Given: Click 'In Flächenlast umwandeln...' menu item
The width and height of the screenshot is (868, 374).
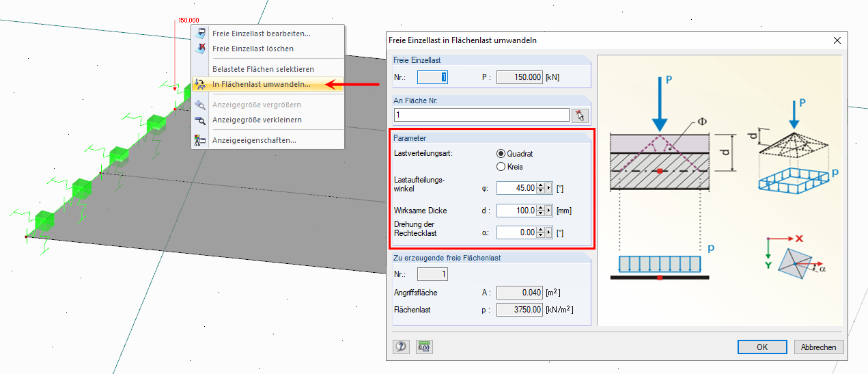Looking at the screenshot, I should pos(268,85).
